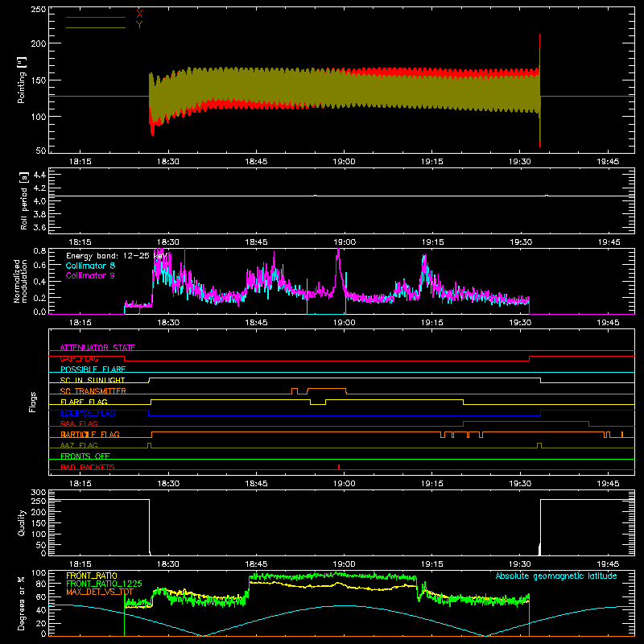Viewport: 644px width, 644px height.
Task: Click the 0.8 tick on modulation axis
Action: tap(39, 251)
